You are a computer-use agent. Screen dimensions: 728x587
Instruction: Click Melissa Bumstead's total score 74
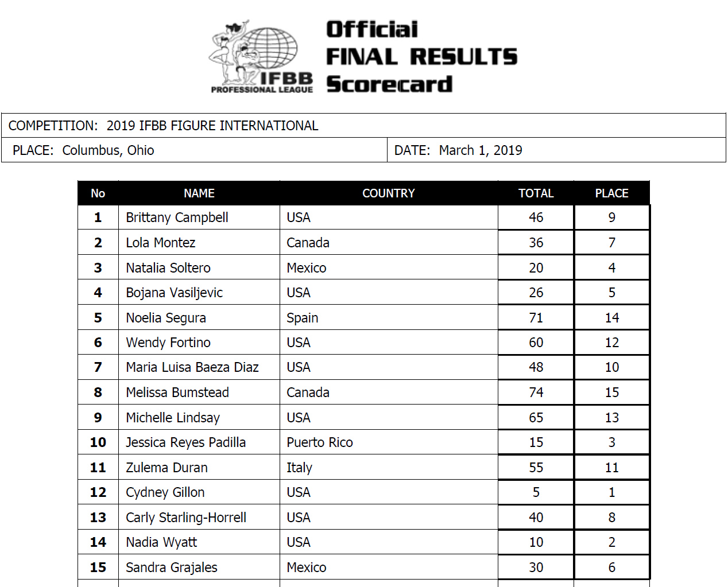coord(536,392)
